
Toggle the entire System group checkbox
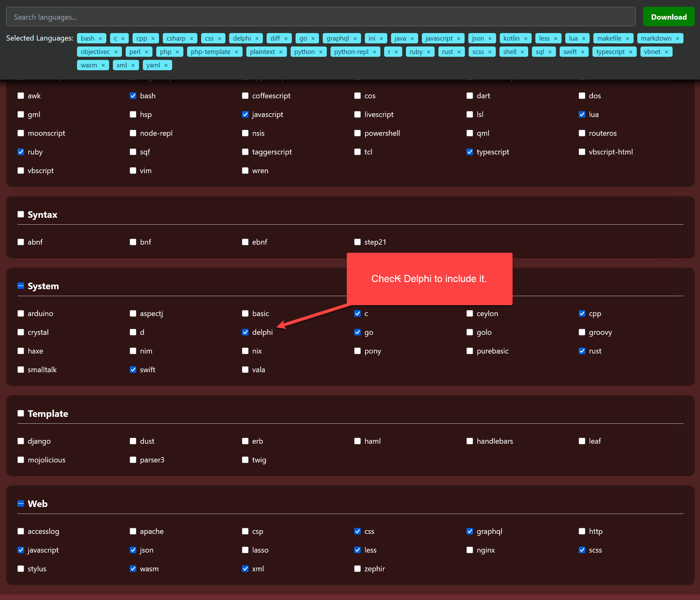pyautogui.click(x=21, y=286)
